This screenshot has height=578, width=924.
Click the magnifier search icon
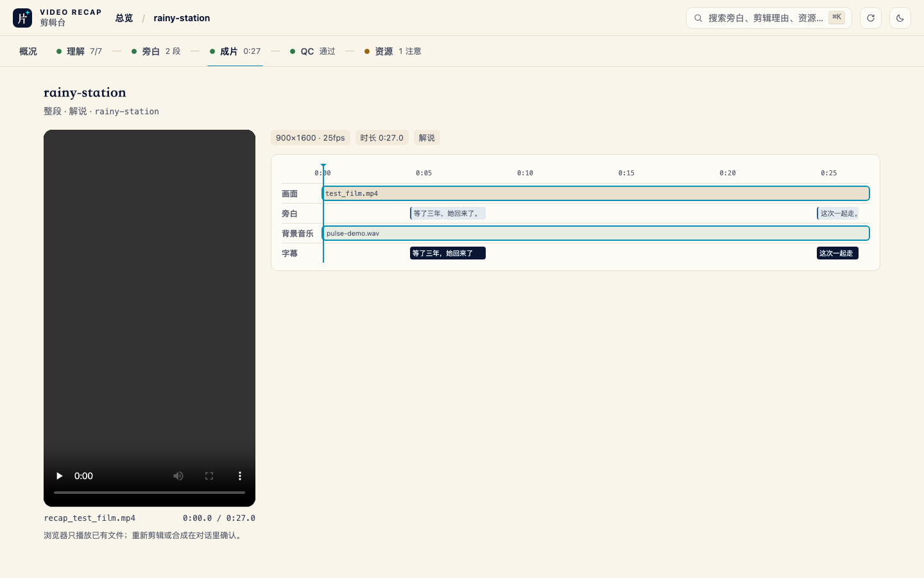(698, 18)
